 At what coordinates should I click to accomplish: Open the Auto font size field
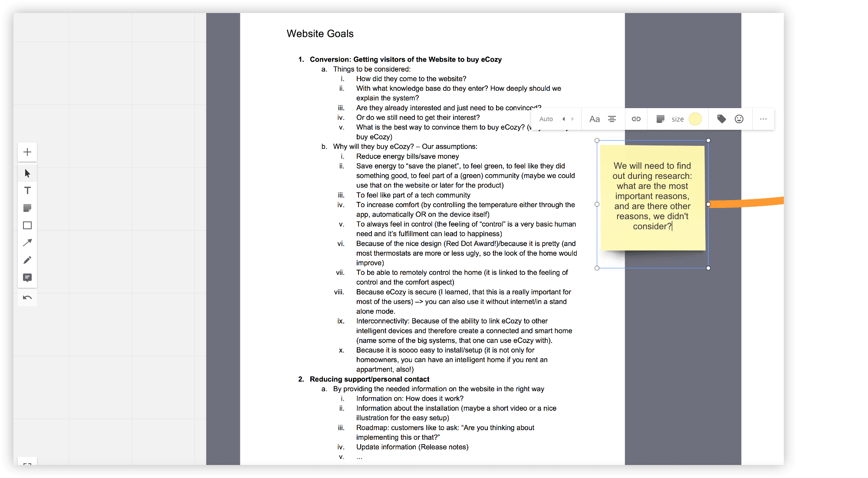point(546,119)
